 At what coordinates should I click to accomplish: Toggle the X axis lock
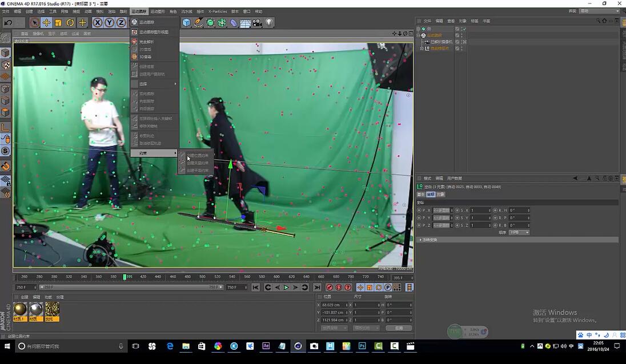click(98, 23)
